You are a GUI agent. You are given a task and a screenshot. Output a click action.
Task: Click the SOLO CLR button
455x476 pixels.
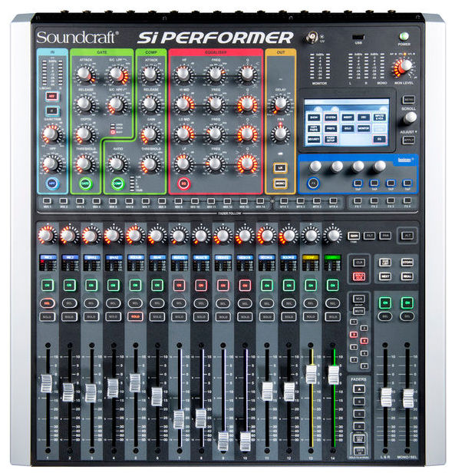point(359,276)
